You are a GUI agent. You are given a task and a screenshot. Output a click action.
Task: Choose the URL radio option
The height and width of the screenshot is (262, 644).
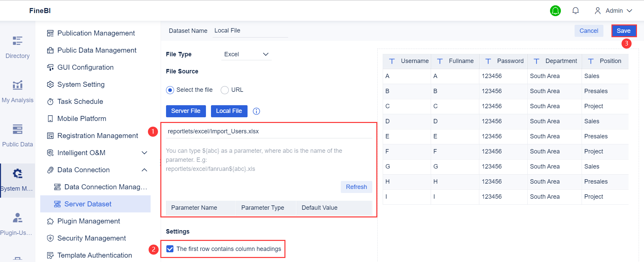[225, 90]
